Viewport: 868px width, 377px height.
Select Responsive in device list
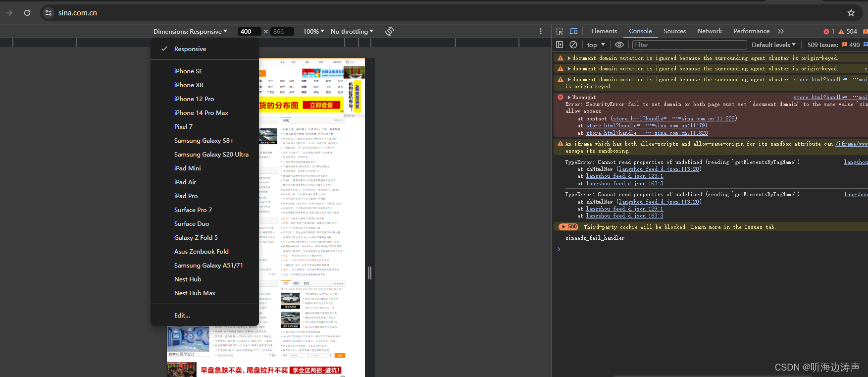tap(204, 49)
